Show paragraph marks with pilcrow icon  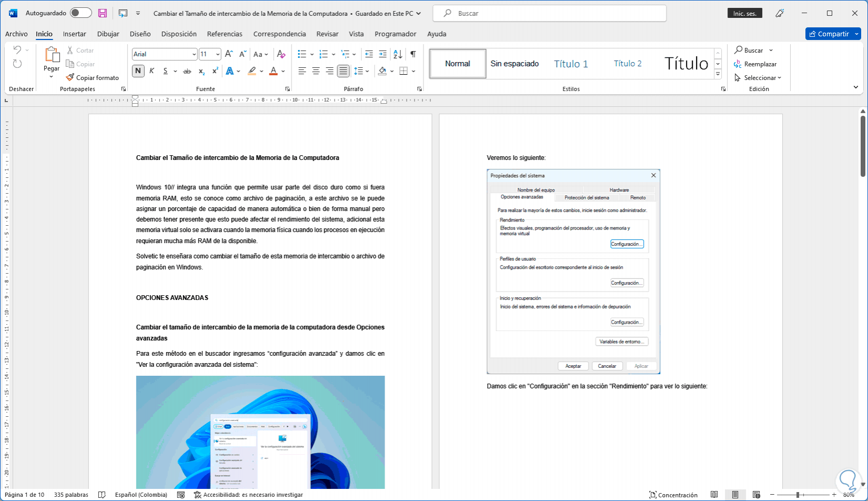413,54
